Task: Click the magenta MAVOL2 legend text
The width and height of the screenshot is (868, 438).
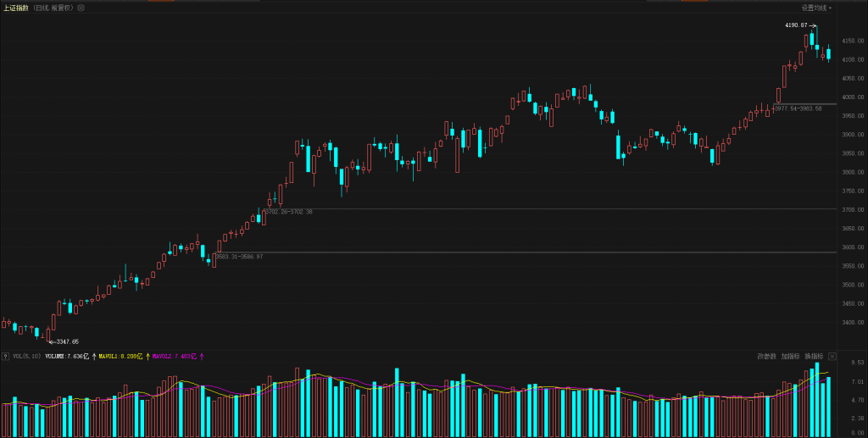Action: [x=174, y=357]
